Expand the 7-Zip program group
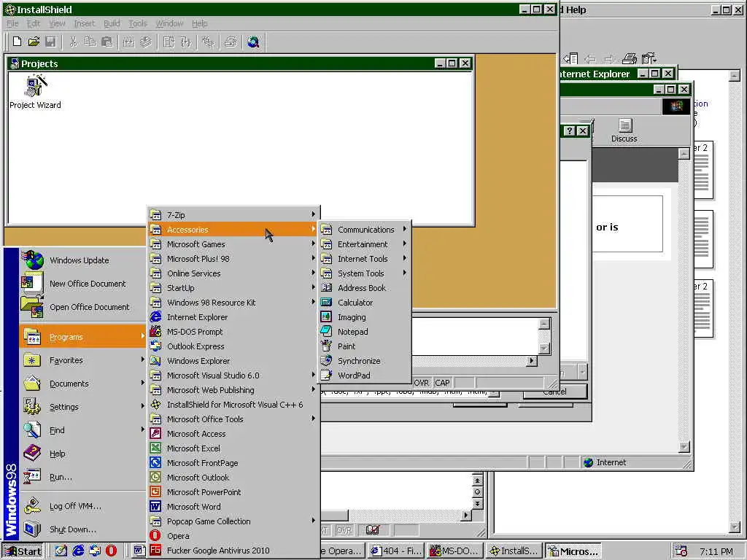 (x=233, y=215)
